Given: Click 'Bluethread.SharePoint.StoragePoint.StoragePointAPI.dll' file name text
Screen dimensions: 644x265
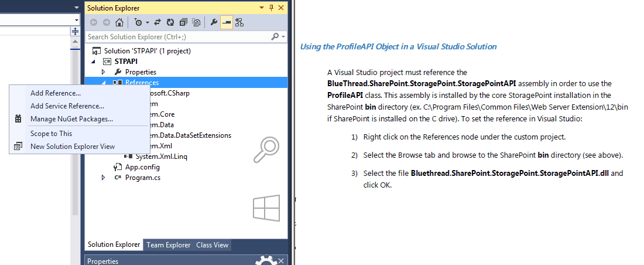Looking at the screenshot, I should click(509, 173).
